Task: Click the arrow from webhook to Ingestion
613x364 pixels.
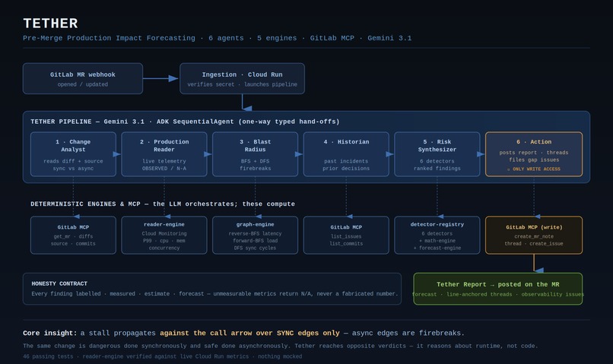Action: tap(160, 78)
